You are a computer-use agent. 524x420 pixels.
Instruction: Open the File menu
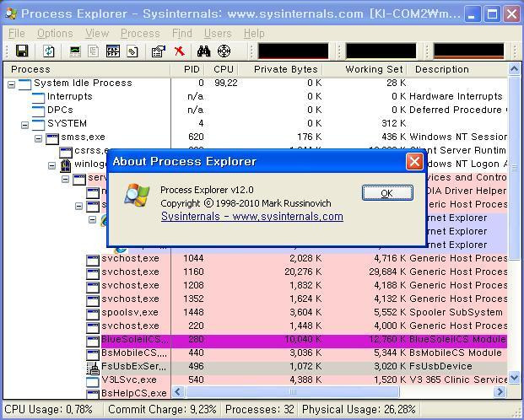16,34
